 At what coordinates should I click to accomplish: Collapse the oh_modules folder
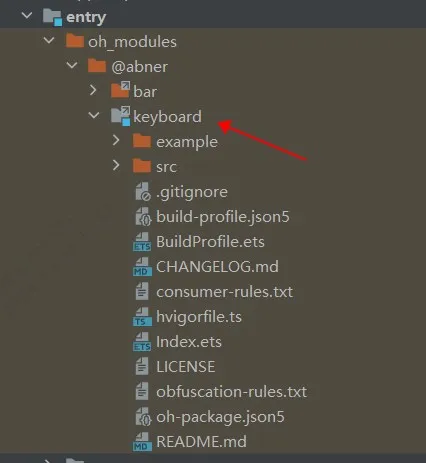(x=49, y=41)
